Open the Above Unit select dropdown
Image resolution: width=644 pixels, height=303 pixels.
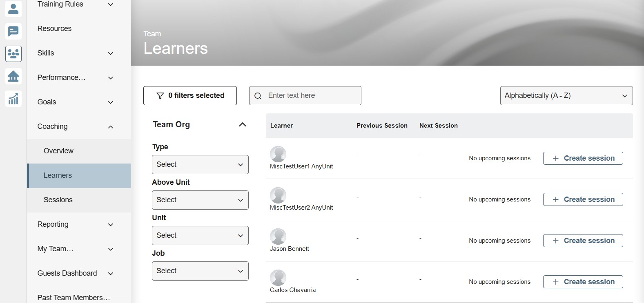coord(200,200)
